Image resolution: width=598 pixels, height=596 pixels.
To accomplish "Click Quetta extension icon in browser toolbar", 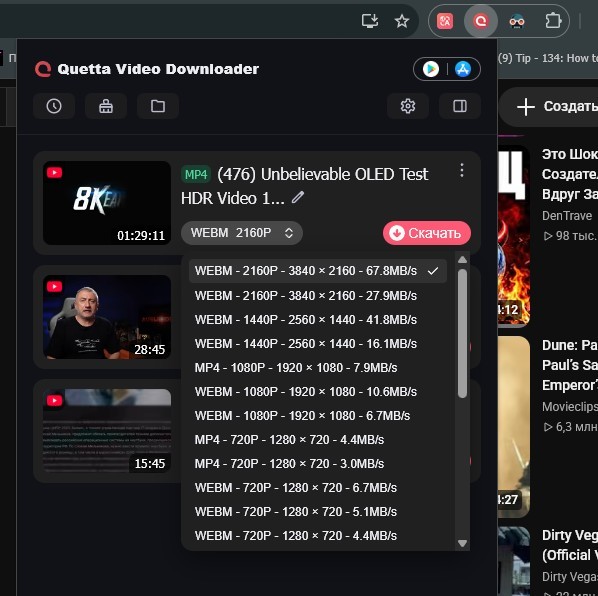I will click(481, 21).
